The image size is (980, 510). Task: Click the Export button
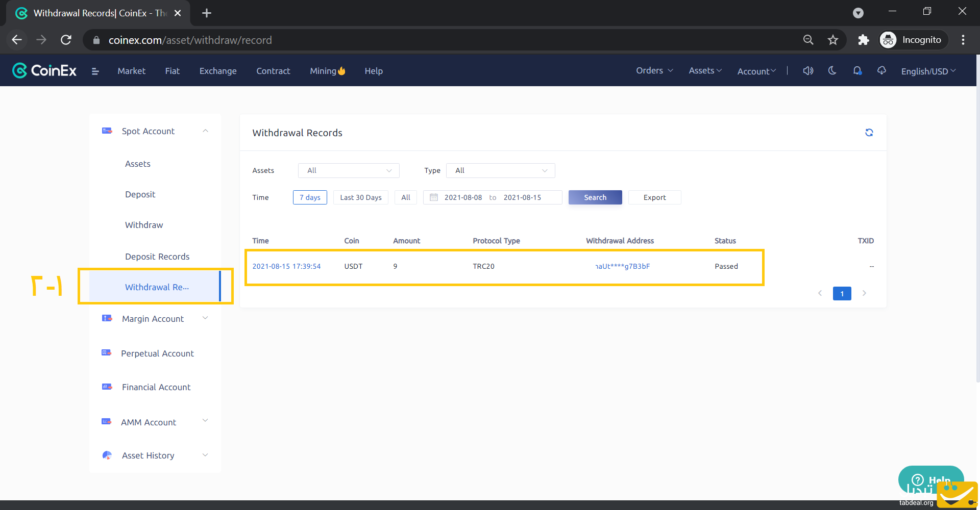click(654, 197)
